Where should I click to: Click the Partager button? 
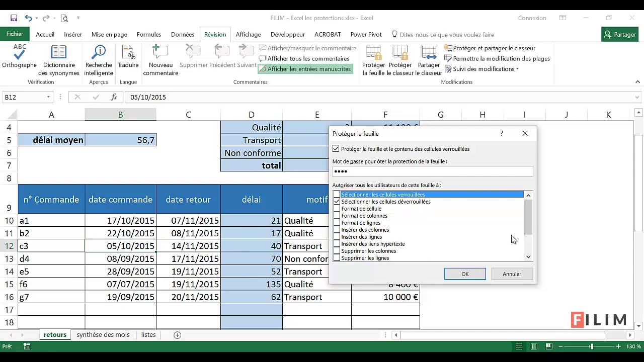(620, 35)
